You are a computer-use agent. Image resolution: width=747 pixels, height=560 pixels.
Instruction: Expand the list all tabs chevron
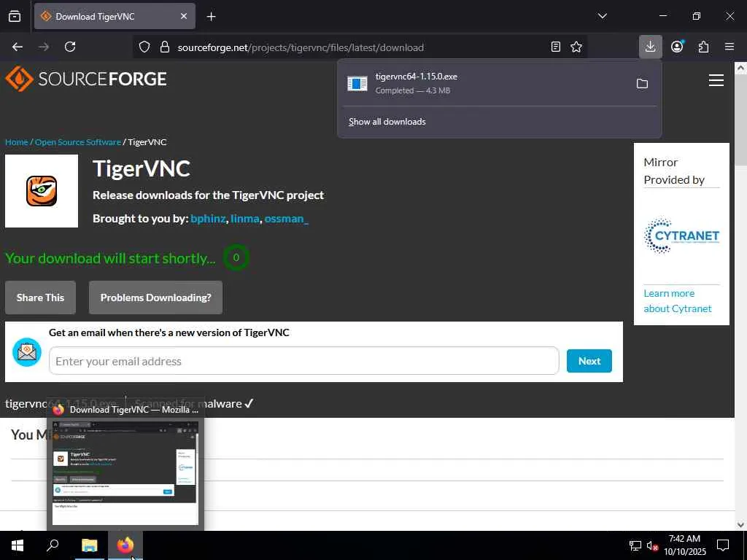tap(602, 16)
